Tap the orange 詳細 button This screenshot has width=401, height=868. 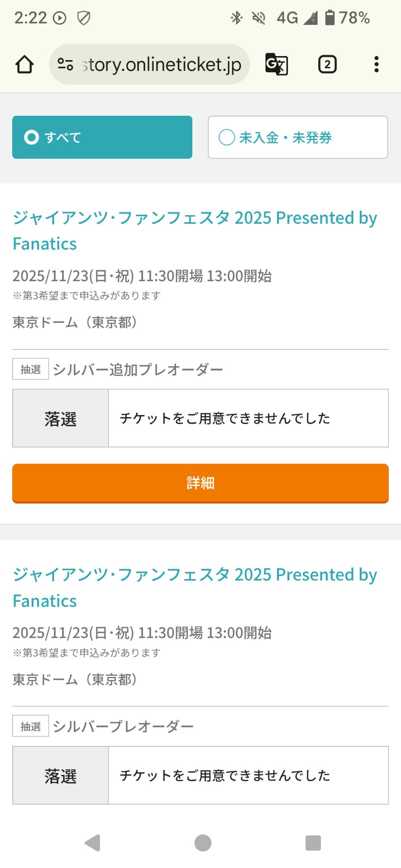200,483
